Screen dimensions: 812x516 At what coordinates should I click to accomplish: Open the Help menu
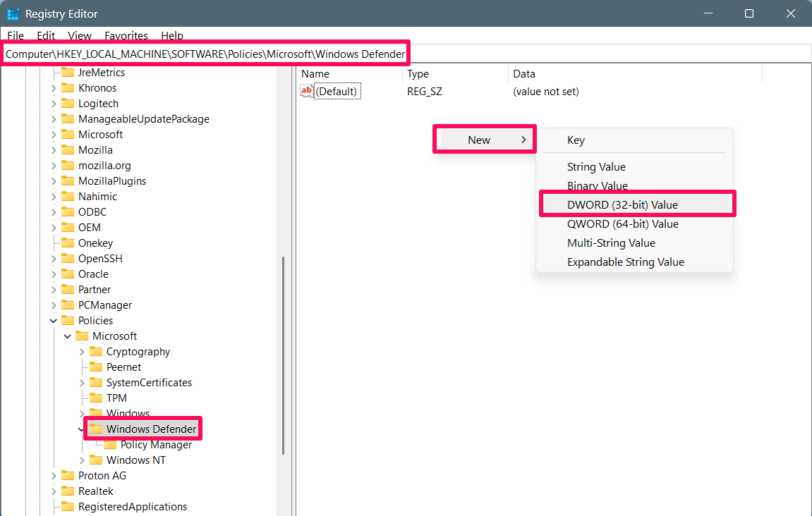coord(172,36)
